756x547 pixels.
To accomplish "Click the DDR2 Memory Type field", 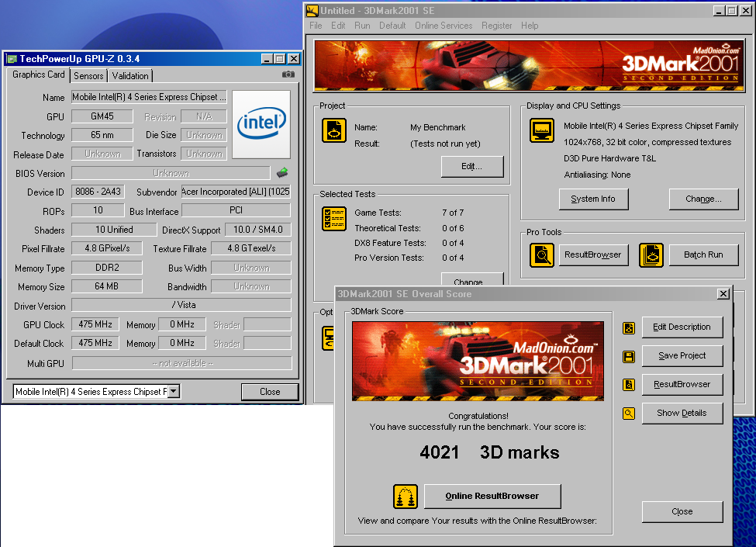I will [107, 267].
